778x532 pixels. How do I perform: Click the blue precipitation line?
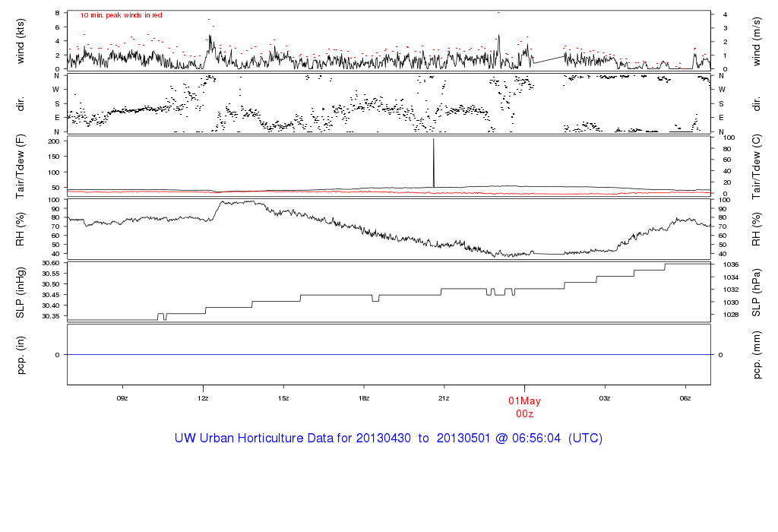click(x=388, y=354)
